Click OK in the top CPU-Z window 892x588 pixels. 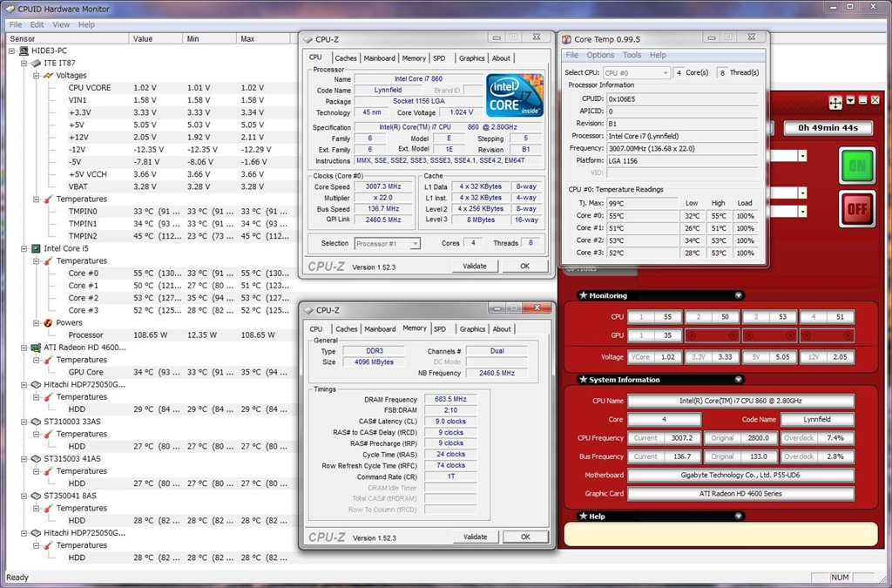(524, 266)
